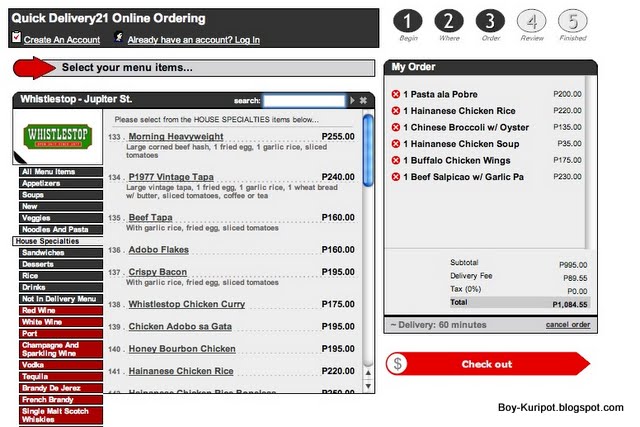Select White Wine category

coord(61,322)
